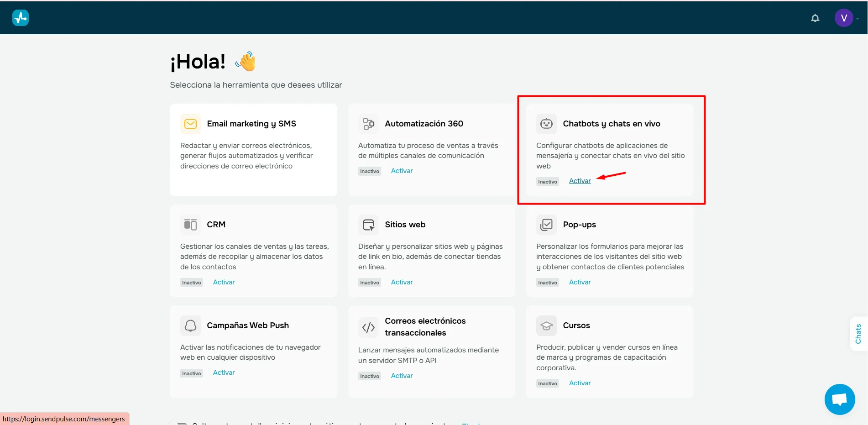Click the Cursos graduation cap icon
Screen dimensions: 868x425
click(x=546, y=325)
